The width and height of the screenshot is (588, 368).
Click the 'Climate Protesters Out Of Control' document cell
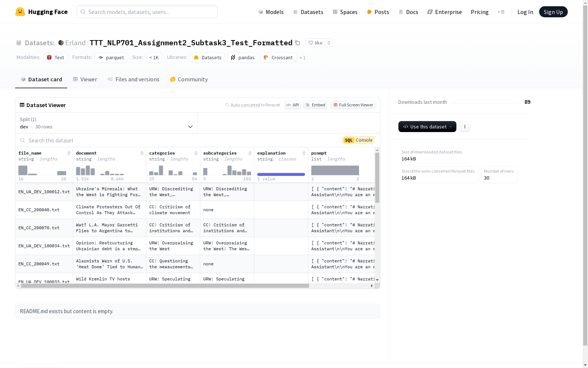(110, 210)
